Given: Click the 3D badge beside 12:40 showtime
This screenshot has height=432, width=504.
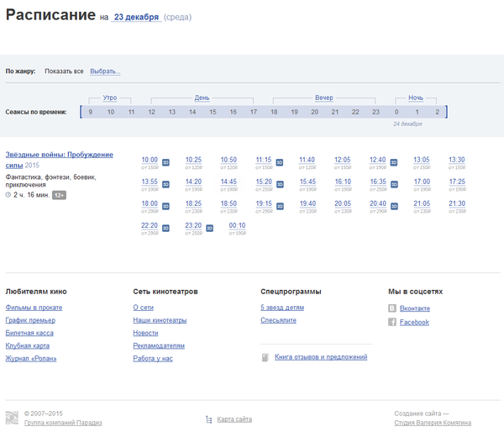Looking at the screenshot, I should [393, 161].
